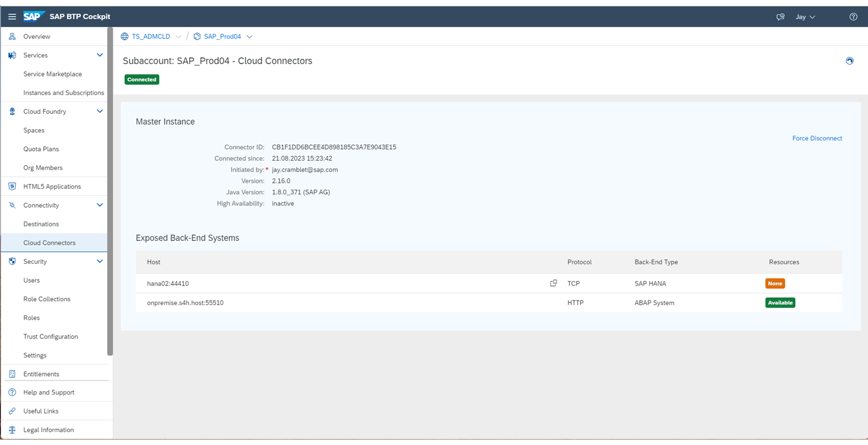Collapse the Cloud Foundry section chevron

[100, 111]
